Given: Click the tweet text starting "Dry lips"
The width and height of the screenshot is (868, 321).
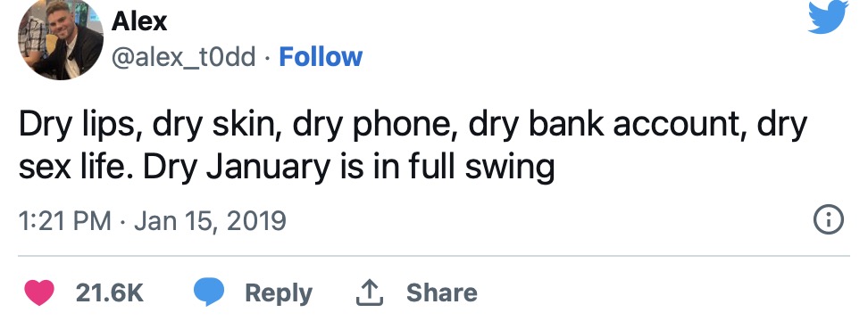Looking at the screenshot, I should [413, 146].
